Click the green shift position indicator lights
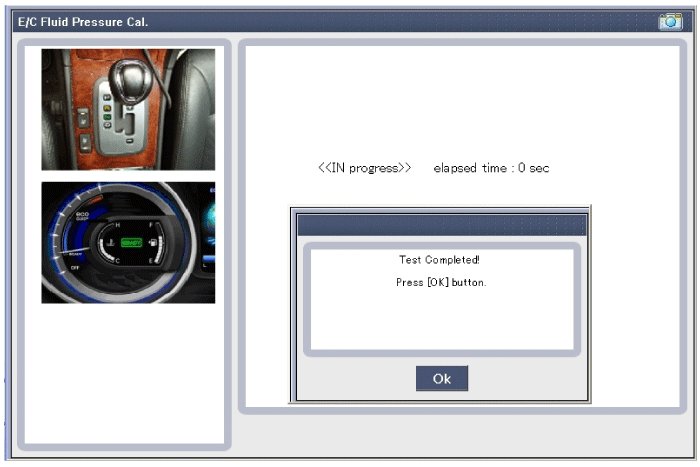This screenshot has width=700, height=467. click(105, 113)
